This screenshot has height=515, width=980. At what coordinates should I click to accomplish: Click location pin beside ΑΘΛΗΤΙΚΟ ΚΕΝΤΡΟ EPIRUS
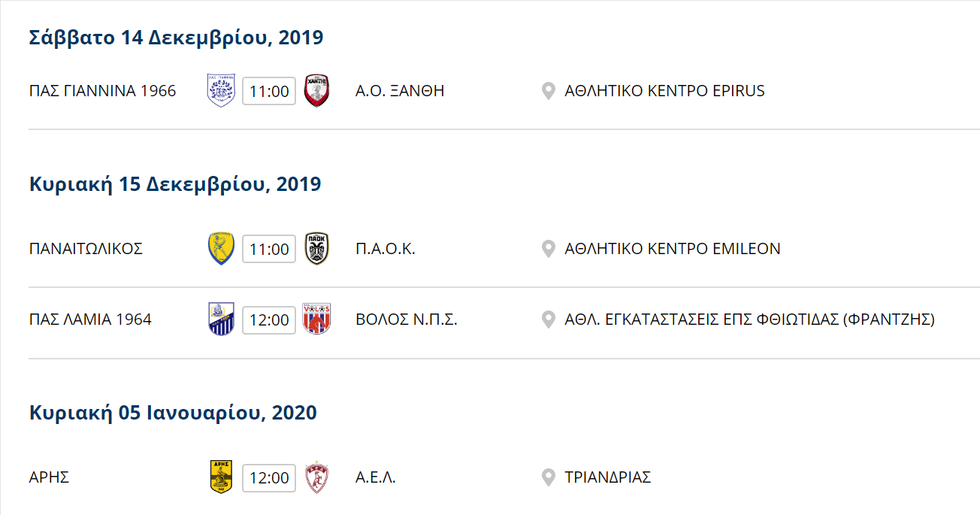pos(549,91)
